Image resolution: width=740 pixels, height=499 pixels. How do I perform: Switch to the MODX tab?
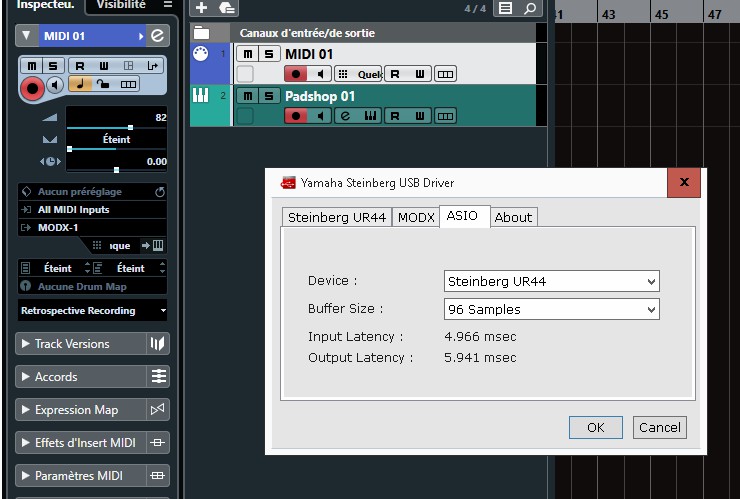[416, 217]
